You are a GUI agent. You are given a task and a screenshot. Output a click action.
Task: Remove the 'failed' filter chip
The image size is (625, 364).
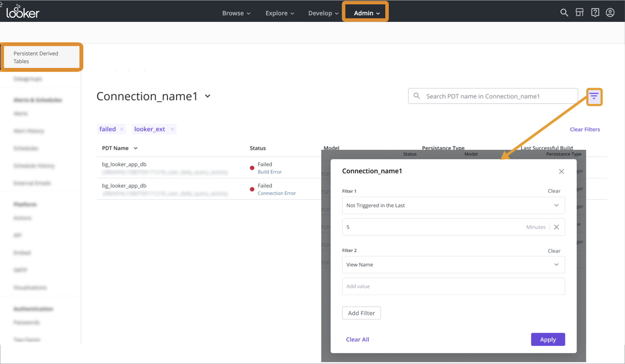coord(122,129)
